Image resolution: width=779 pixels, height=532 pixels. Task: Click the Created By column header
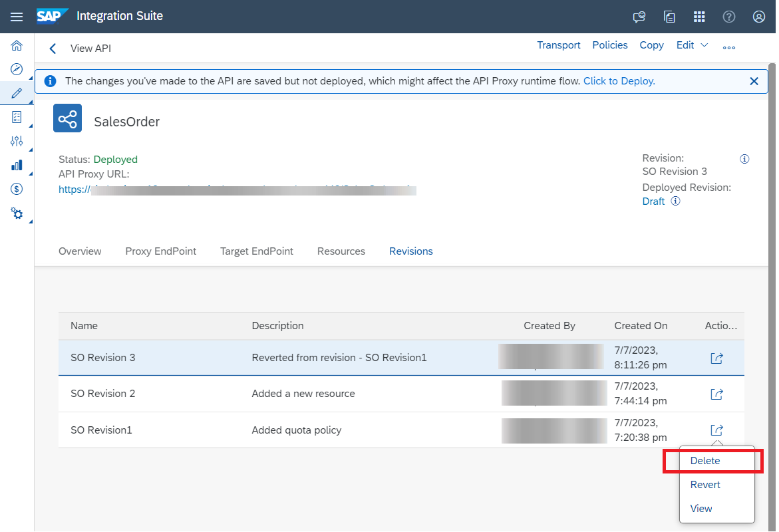(549, 326)
